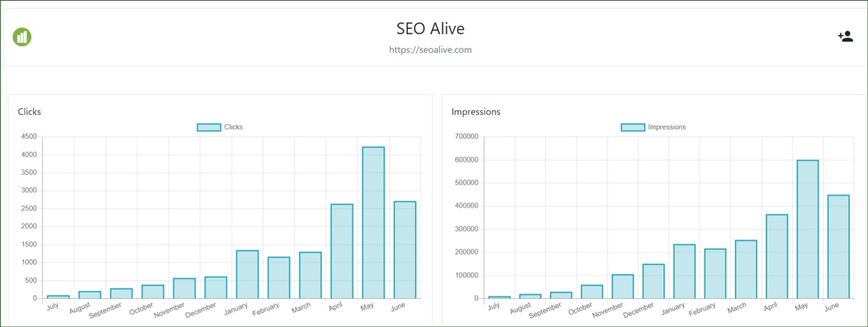
Task: Click the green bar-chart logo icon
Action: click(22, 36)
